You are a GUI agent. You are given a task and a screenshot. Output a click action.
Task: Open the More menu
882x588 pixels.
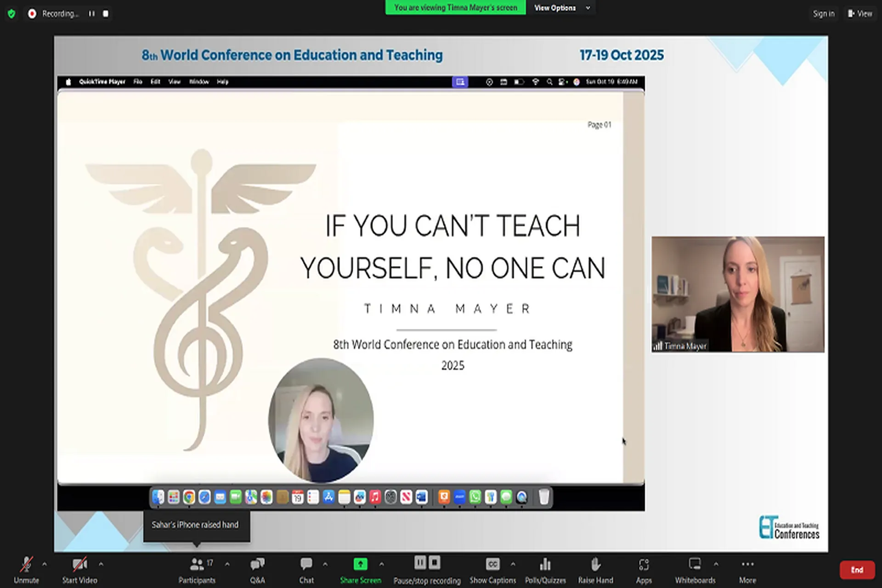(747, 570)
